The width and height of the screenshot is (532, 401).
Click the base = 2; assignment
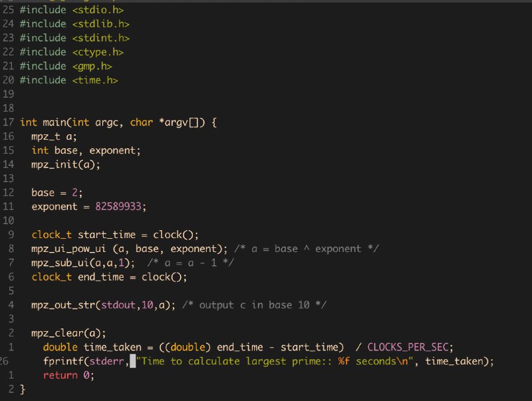pyautogui.click(x=57, y=193)
